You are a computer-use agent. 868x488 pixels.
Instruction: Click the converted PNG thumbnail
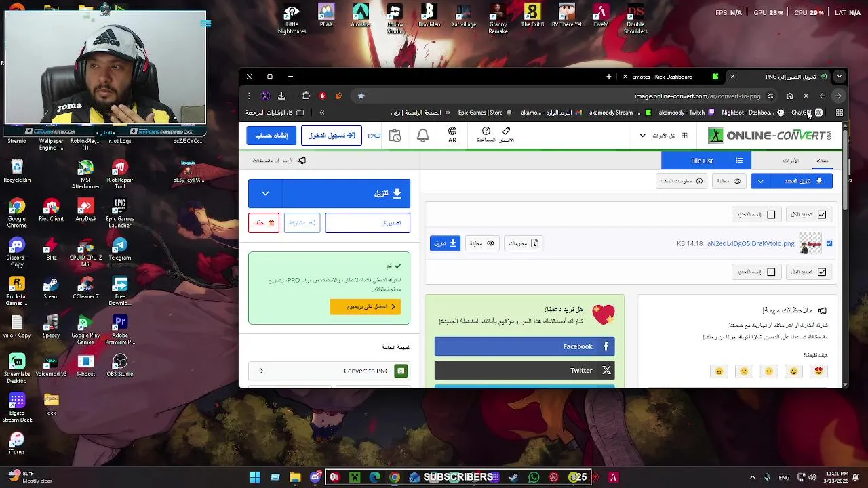tap(810, 243)
